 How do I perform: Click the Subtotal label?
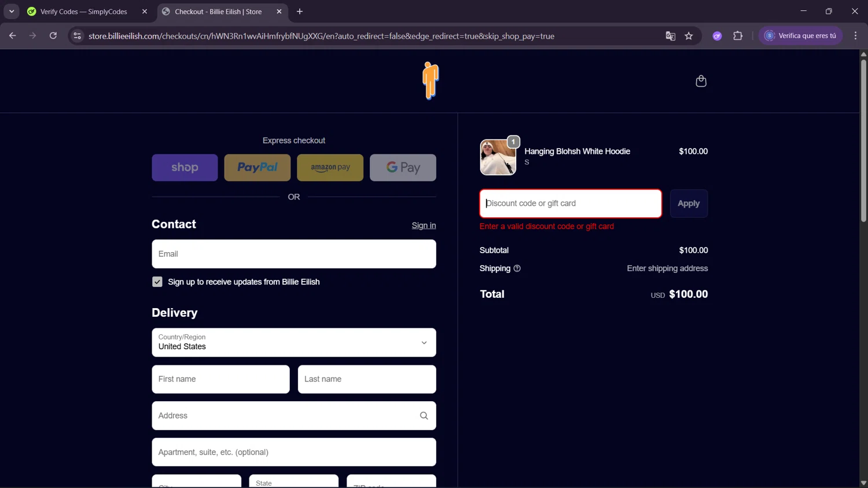[x=494, y=250]
